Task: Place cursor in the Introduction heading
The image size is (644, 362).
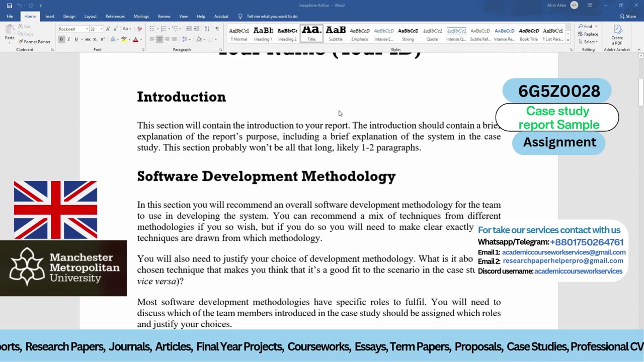Action: pos(182,97)
